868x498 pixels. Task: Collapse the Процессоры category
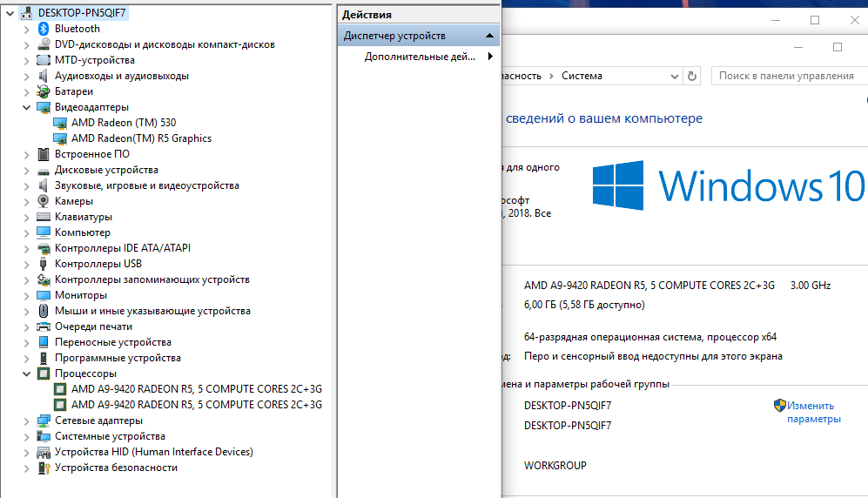pos(27,374)
